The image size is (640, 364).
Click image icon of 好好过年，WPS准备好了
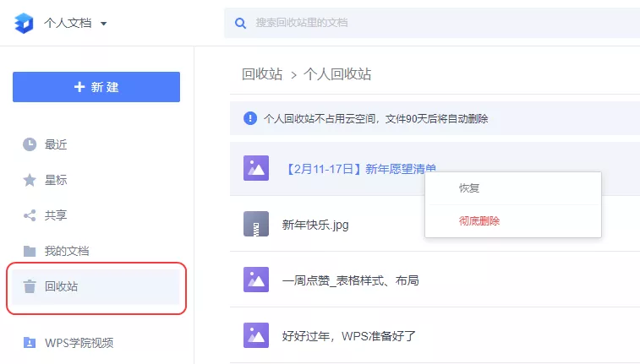point(256,335)
